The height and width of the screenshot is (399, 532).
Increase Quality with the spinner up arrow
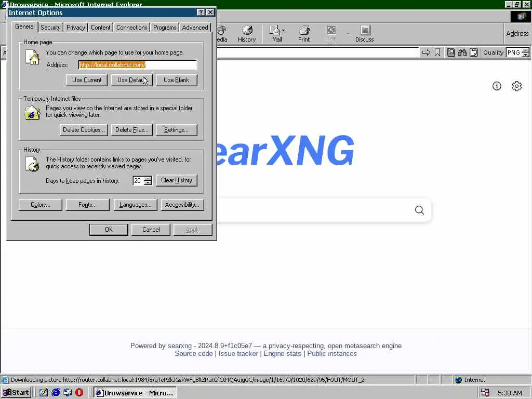point(526,50)
